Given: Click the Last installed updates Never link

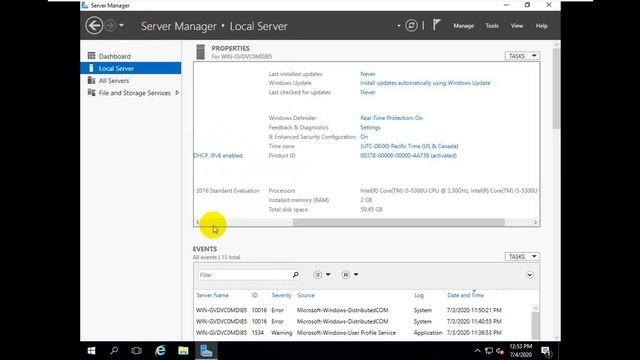Looking at the screenshot, I should point(368,74).
